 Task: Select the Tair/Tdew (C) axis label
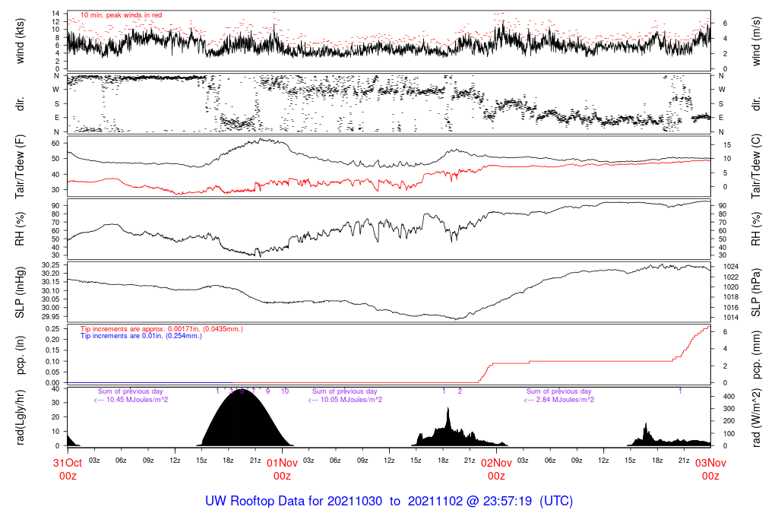coord(757,167)
